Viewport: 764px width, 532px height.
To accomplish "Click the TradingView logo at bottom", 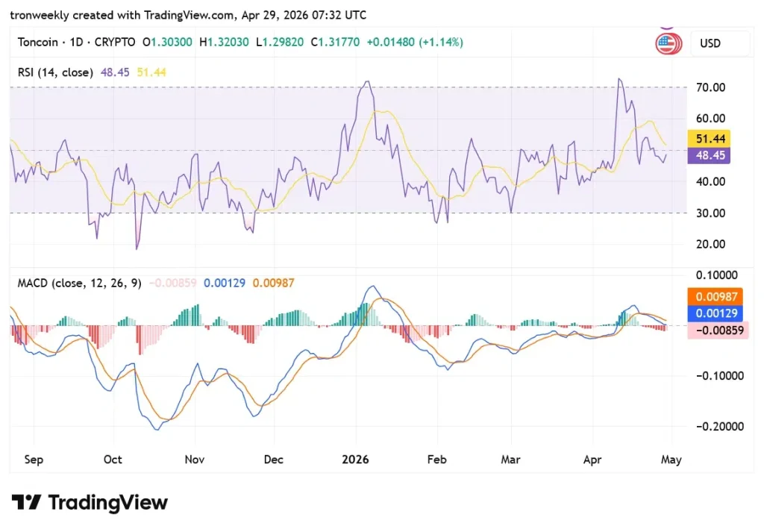I will click(x=90, y=502).
